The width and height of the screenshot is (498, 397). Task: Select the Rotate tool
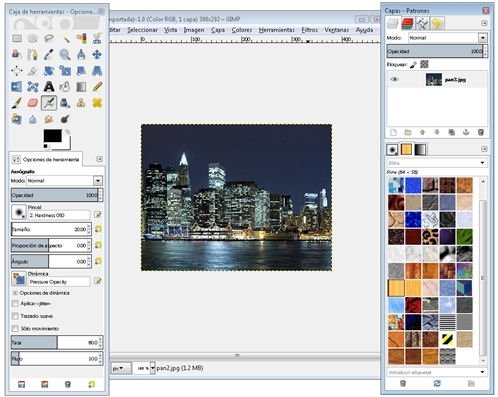pos(49,70)
